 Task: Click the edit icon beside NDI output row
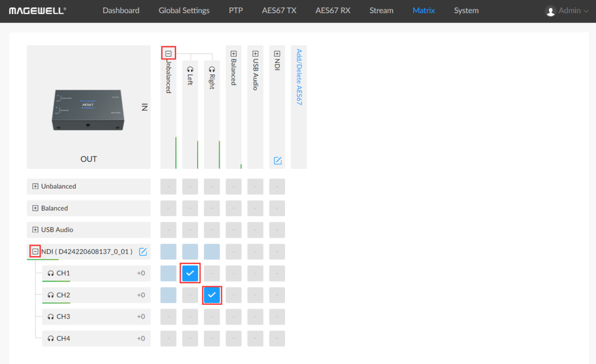(x=143, y=252)
